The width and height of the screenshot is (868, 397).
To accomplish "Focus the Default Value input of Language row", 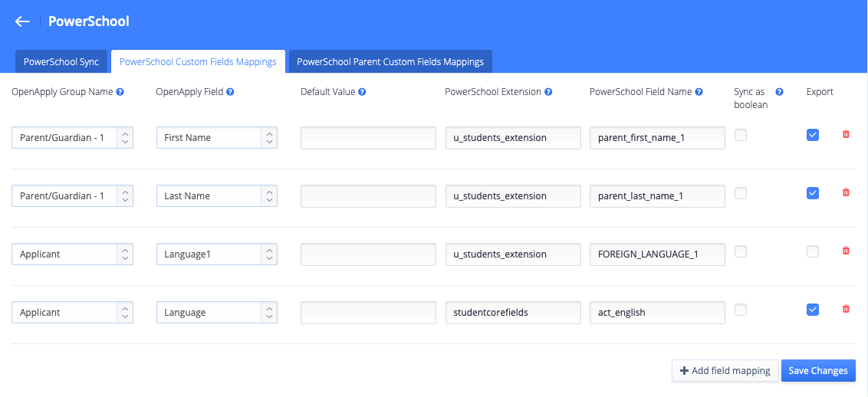I will tap(369, 313).
